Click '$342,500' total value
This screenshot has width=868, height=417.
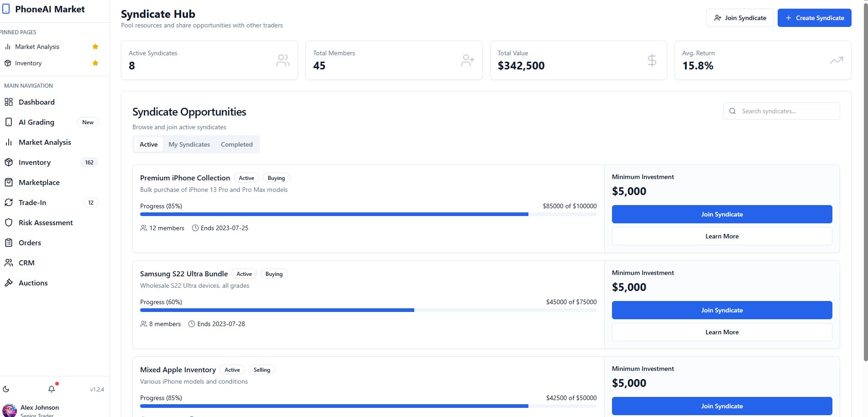(521, 66)
